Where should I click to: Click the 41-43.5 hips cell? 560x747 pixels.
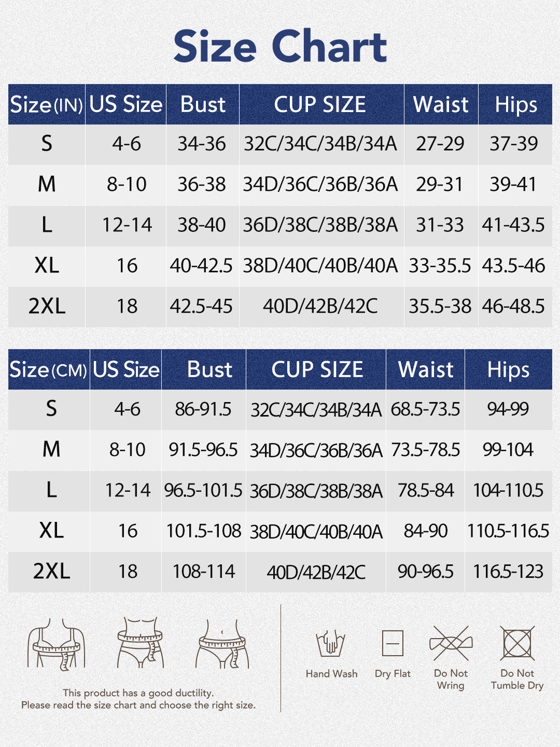pyautogui.click(x=513, y=225)
